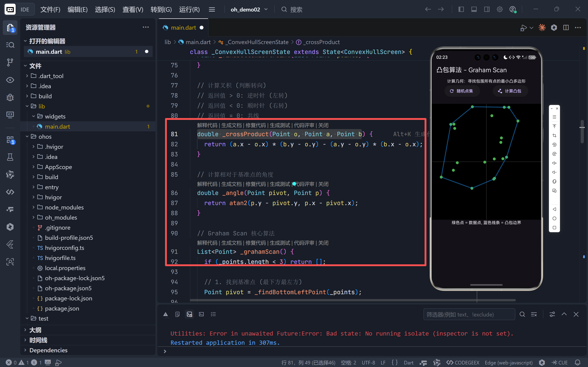Toggle the secondary sidebar layout button
Viewport: 588px width, 367px height.
pos(487,9)
